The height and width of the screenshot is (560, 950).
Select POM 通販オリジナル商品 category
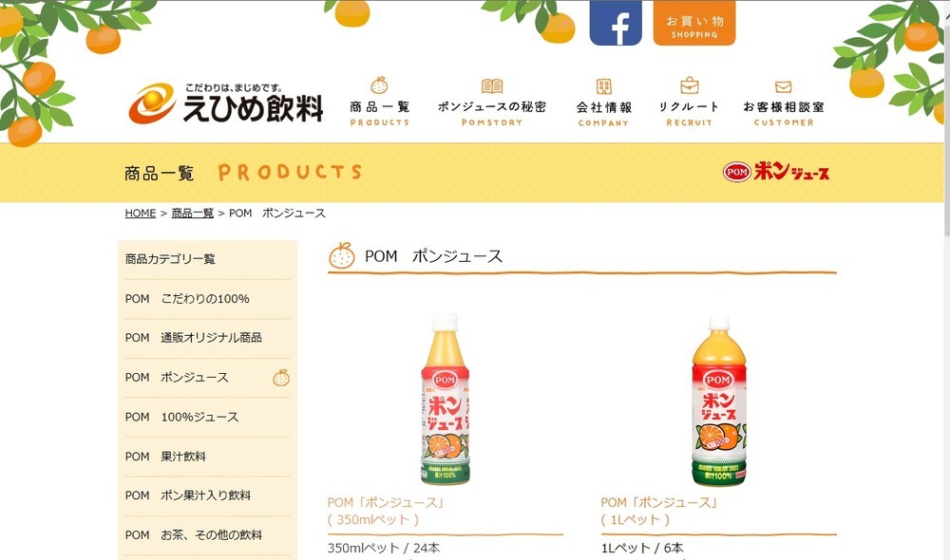point(207,338)
